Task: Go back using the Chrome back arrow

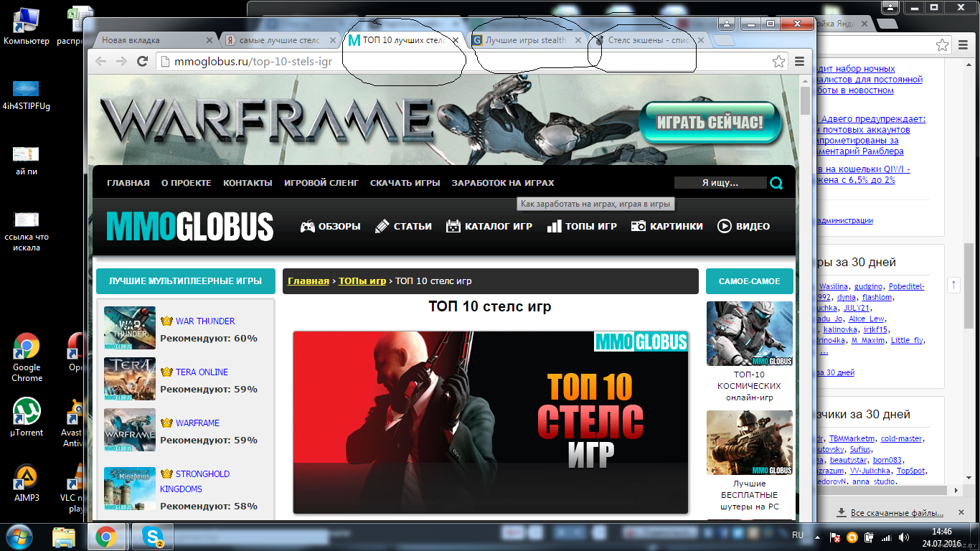Action: [x=100, y=62]
